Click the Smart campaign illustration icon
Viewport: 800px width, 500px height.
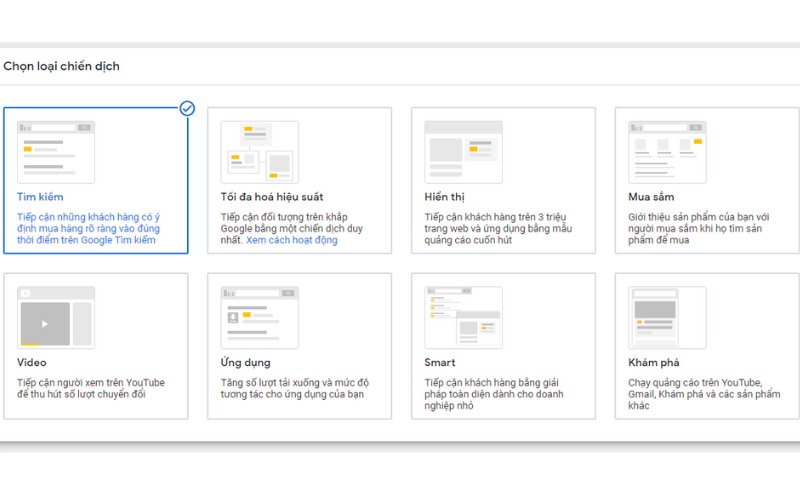point(463,317)
